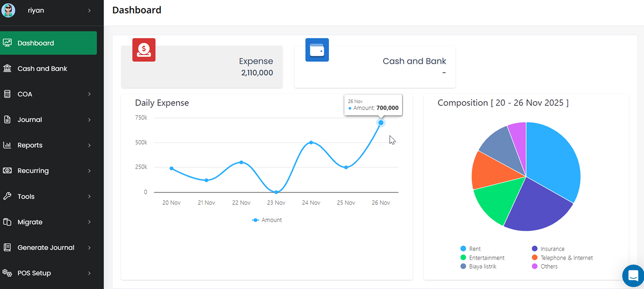Select the Generate Journal menu label
644x289 pixels.
[x=46, y=247]
